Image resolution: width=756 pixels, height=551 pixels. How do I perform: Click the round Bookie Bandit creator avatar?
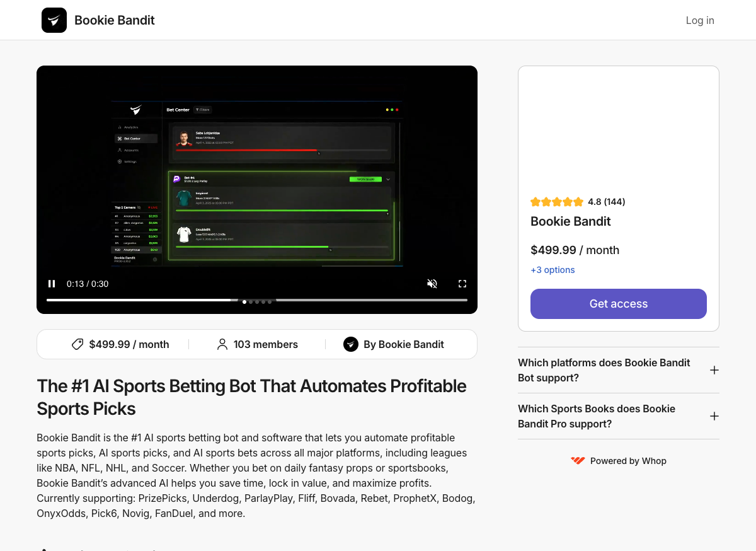click(351, 344)
